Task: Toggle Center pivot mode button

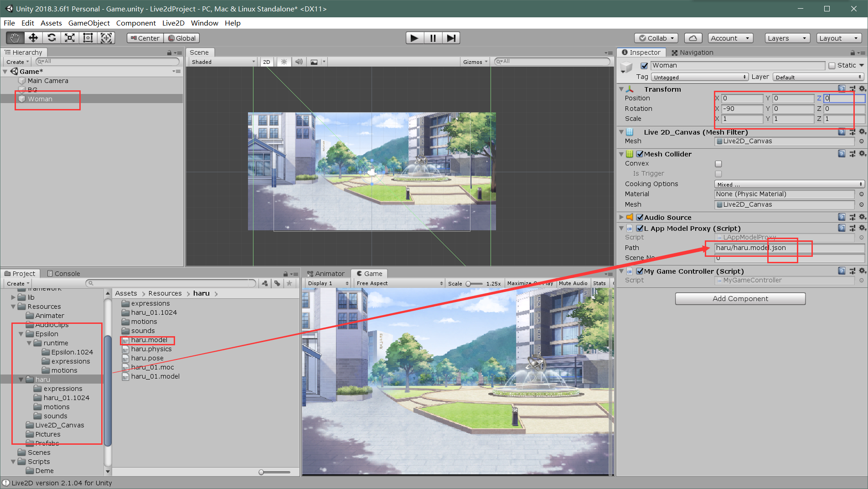Action: pyautogui.click(x=145, y=38)
